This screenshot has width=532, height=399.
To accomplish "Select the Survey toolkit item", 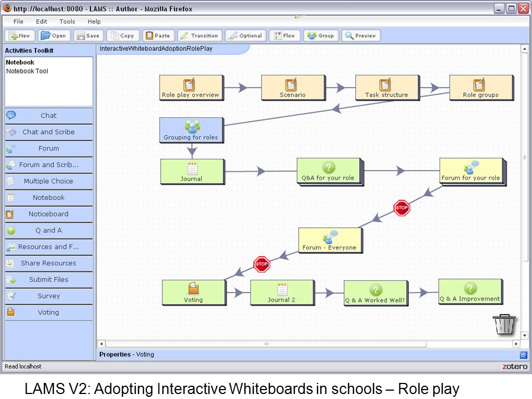I will coord(49,296).
